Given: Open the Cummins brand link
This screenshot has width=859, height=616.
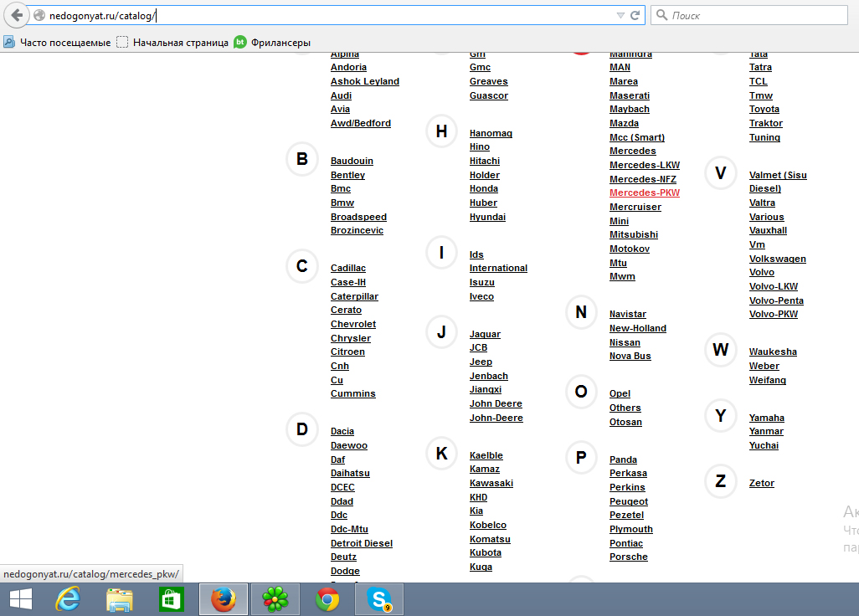Looking at the screenshot, I should [352, 393].
